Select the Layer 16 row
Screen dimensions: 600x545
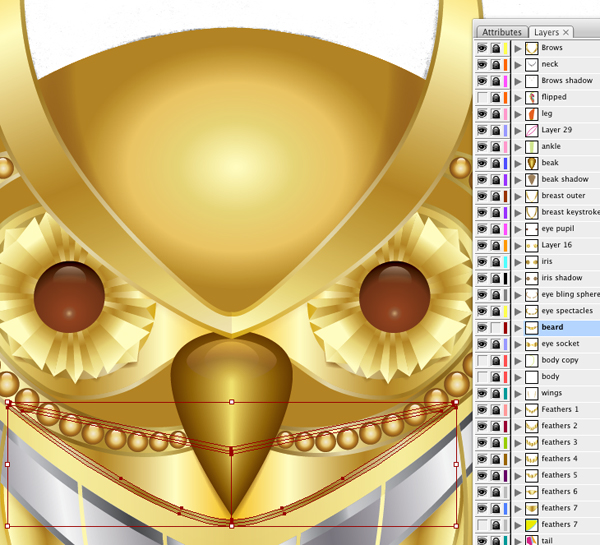[x=557, y=245]
